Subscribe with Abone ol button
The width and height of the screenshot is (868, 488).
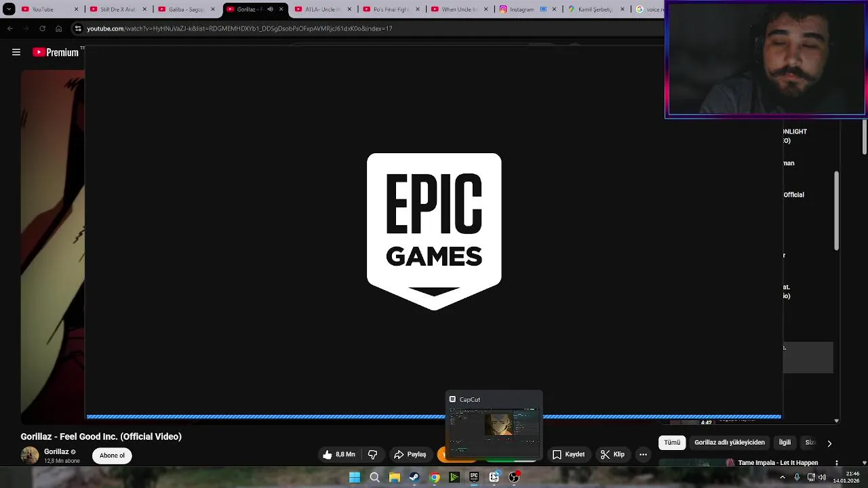point(112,455)
